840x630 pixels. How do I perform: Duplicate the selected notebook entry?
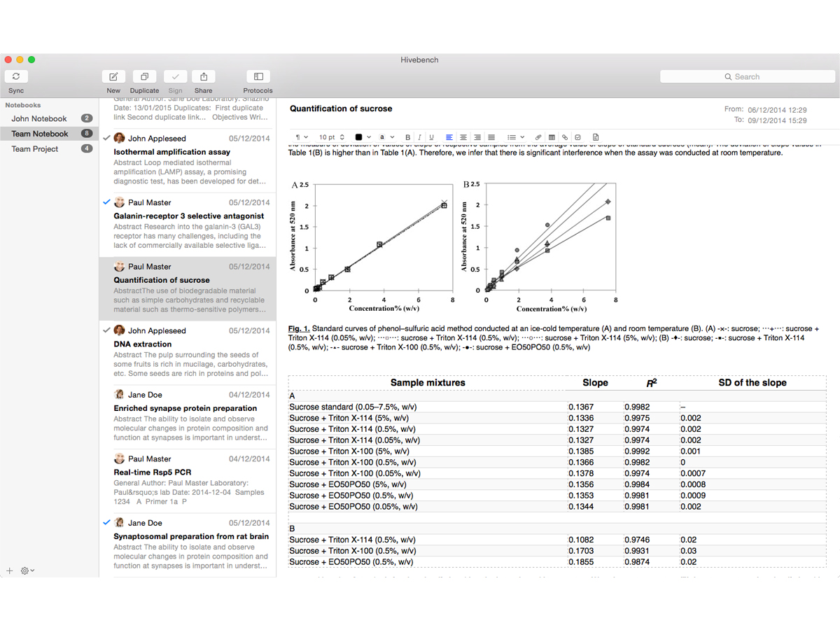coord(144,76)
